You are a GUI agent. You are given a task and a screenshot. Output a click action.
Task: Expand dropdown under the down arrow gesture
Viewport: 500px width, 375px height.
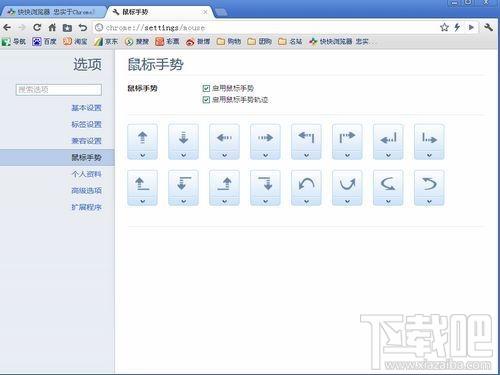click(x=183, y=155)
